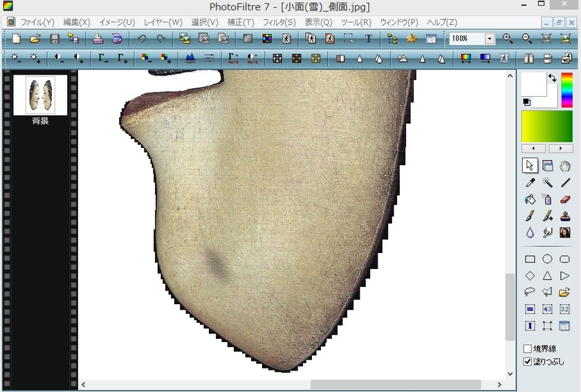
Task: Select the Clone stamp tool
Action: pos(564,216)
